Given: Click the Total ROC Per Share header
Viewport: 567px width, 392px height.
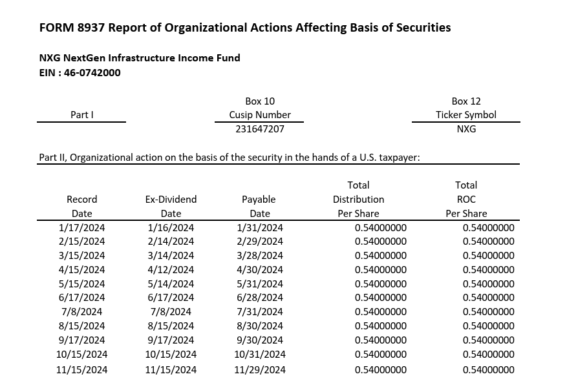Looking at the screenshot, I should [x=466, y=199].
